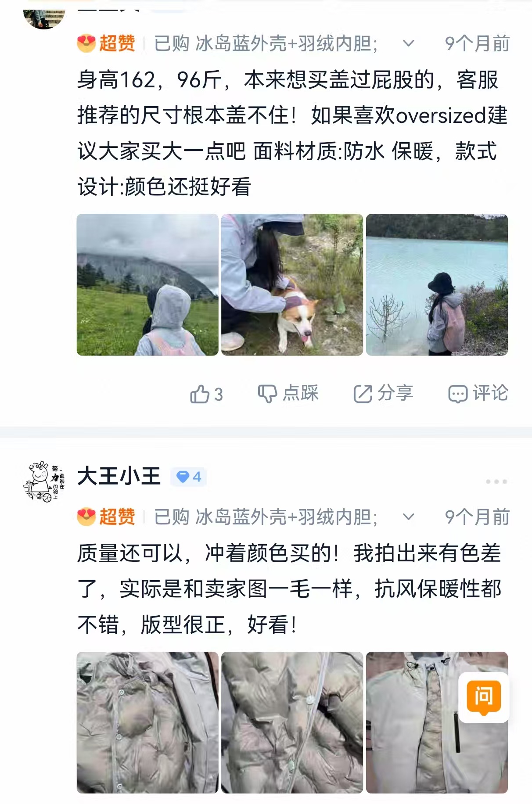
Task: Open the 大王小王 username link
Action: pos(119,477)
